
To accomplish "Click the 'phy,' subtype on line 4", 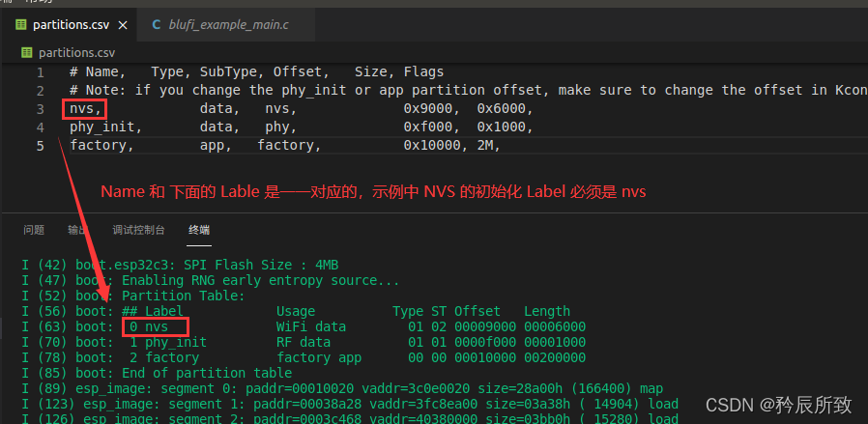I will coord(281,127).
